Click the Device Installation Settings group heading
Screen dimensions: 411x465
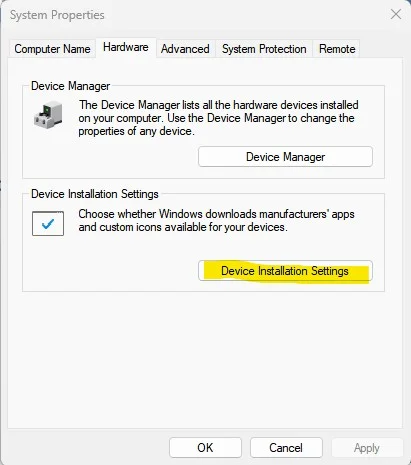pos(95,194)
